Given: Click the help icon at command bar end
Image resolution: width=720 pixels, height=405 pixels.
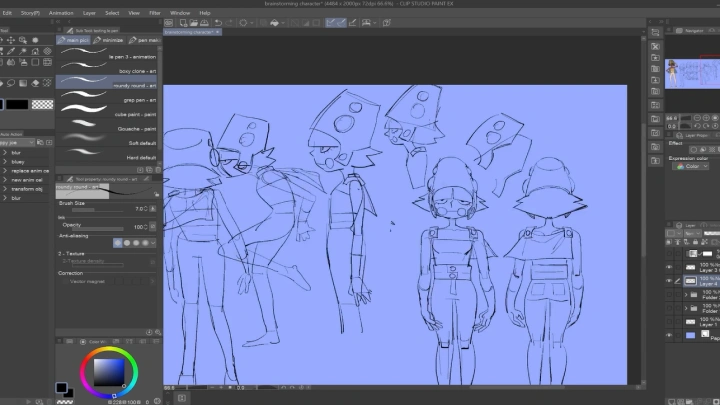Looking at the screenshot, I should (387, 22).
